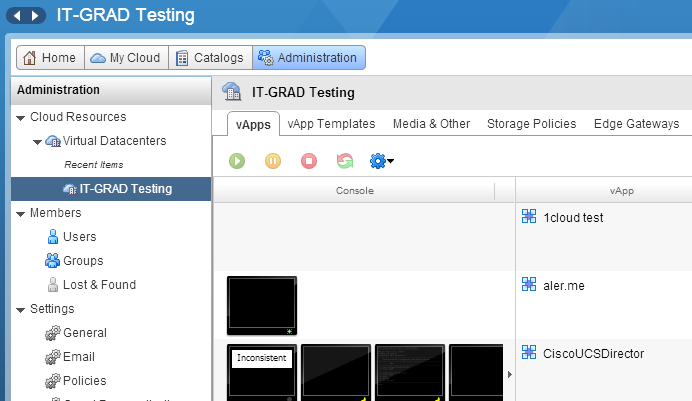This screenshot has height=401, width=692.
Task: Click Recent Items in sidebar
Action: [x=94, y=165]
